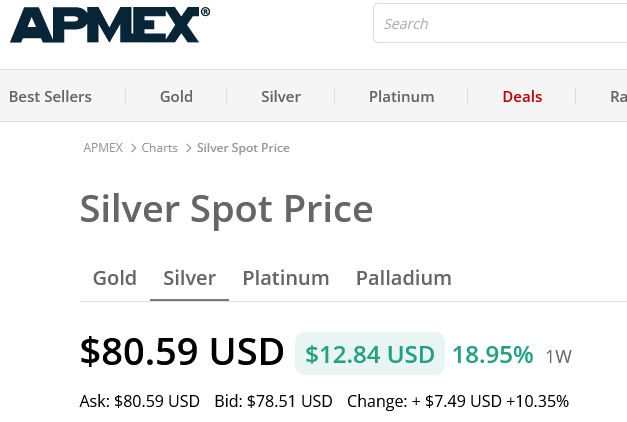
Task: Focus the Search input field
Action: pyautogui.click(x=500, y=24)
